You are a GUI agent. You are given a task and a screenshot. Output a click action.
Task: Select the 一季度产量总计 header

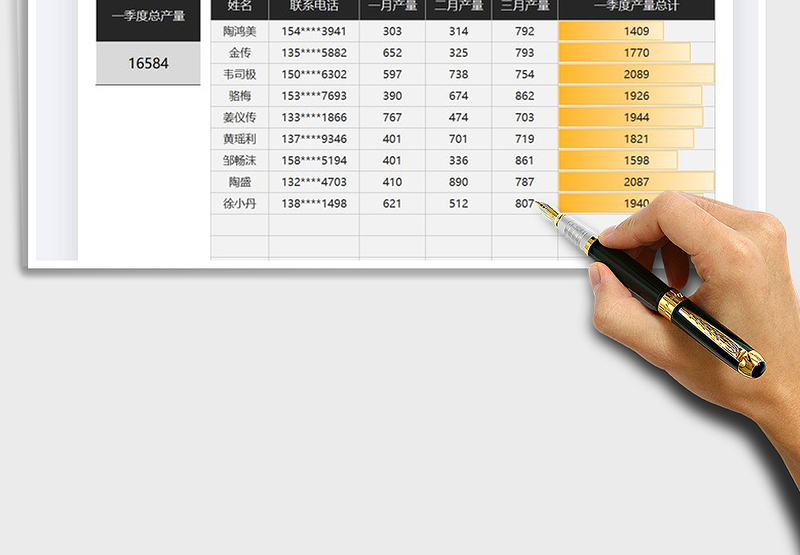[636, 8]
